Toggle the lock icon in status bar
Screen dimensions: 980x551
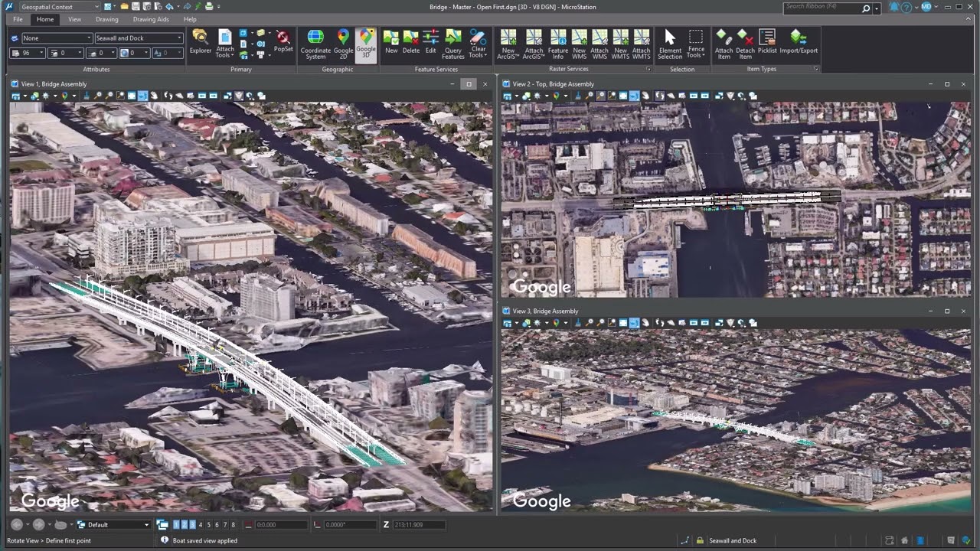pyautogui.click(x=700, y=540)
